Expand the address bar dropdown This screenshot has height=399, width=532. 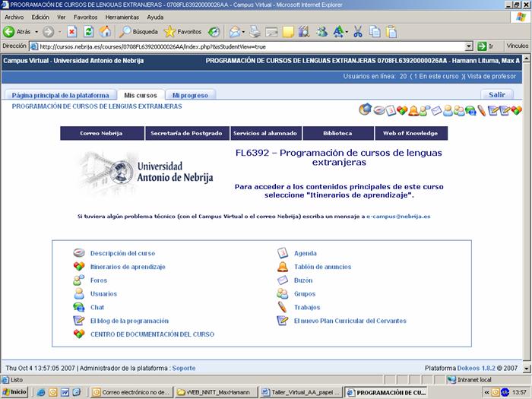[469, 46]
